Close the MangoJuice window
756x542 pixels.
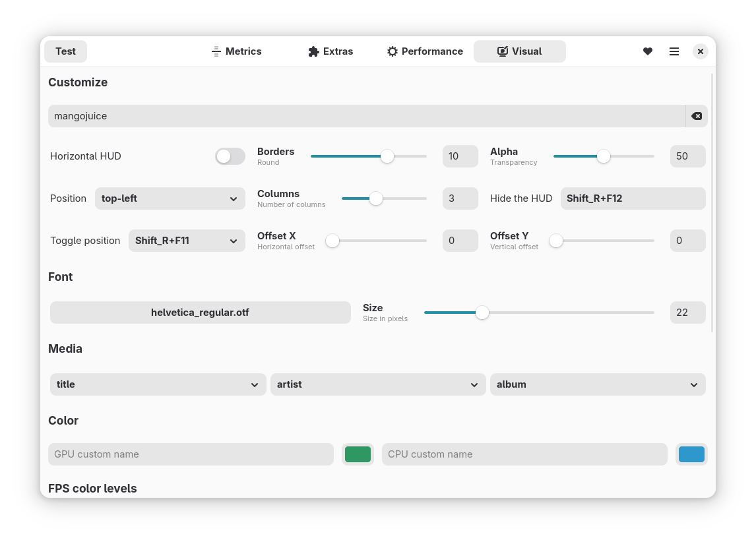pos(701,51)
